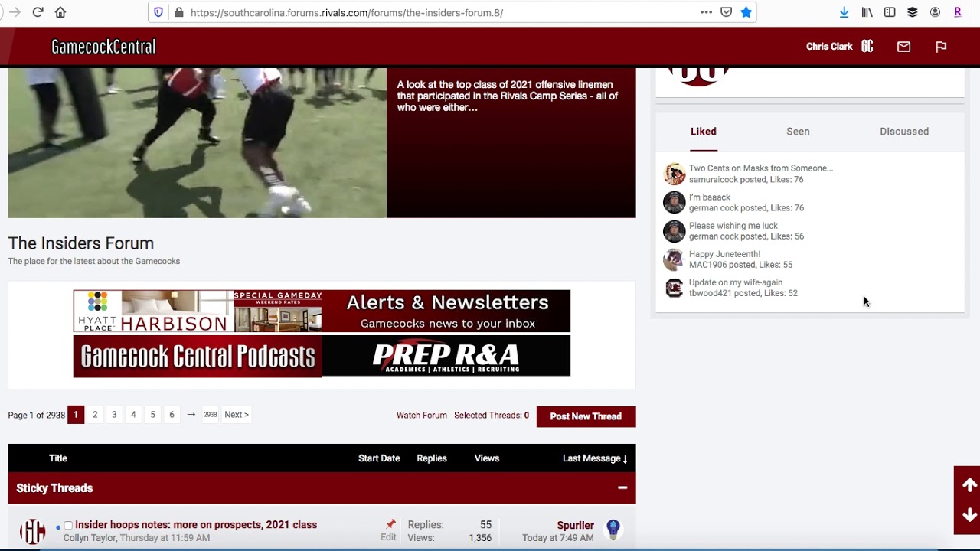Jump to bottom with white down arrow
Screen dimensions: 980x551
(969, 514)
